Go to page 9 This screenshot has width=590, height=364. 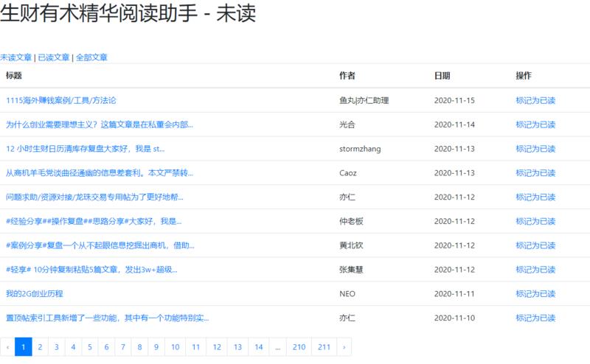click(x=156, y=347)
